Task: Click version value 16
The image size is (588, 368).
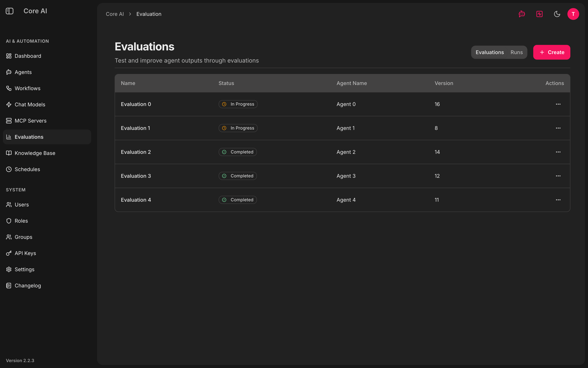Action: pos(437,104)
